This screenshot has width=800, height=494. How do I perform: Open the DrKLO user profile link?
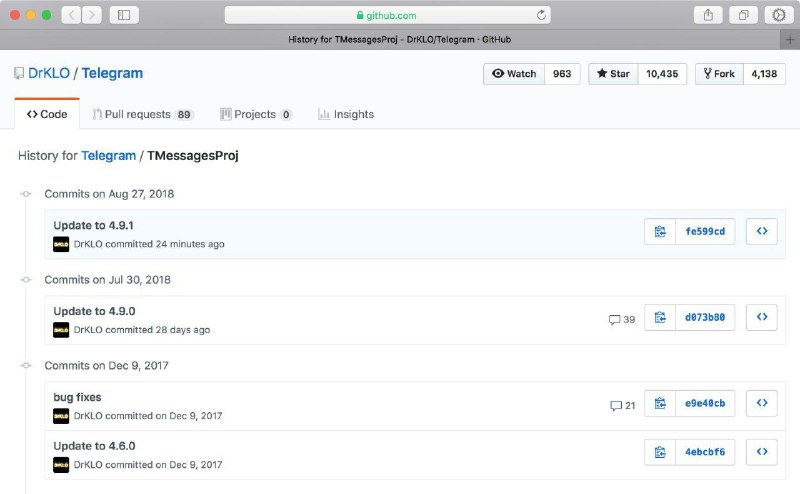click(x=48, y=73)
